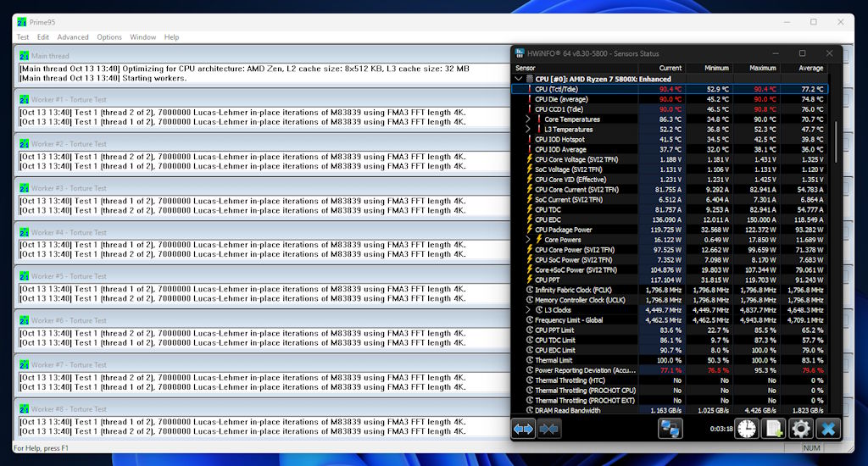Open the Advanced menu
868x466 pixels.
[x=73, y=37]
